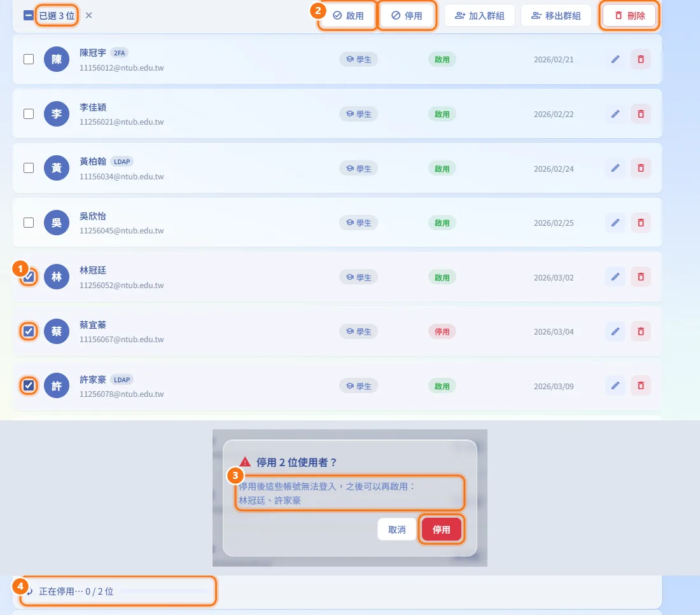The image size is (700, 615).
Task: Select 吳欣怡 via her checkbox
Action: [x=29, y=223]
